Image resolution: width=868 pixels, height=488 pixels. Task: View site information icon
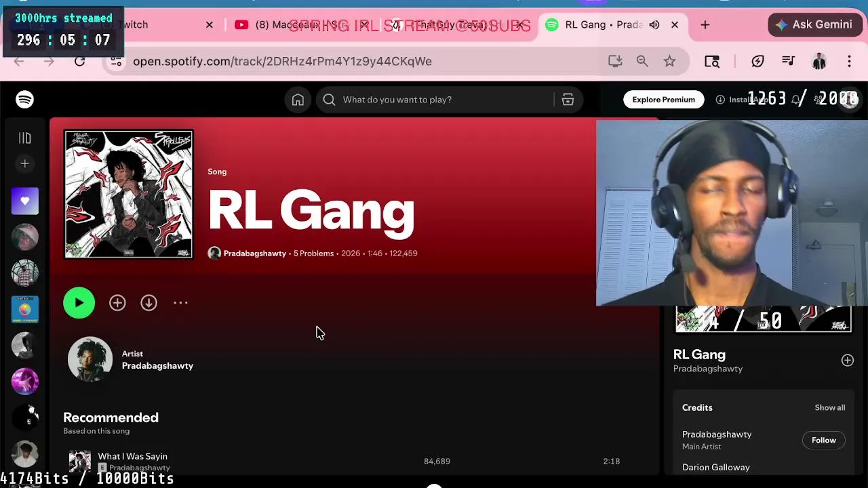(x=117, y=62)
